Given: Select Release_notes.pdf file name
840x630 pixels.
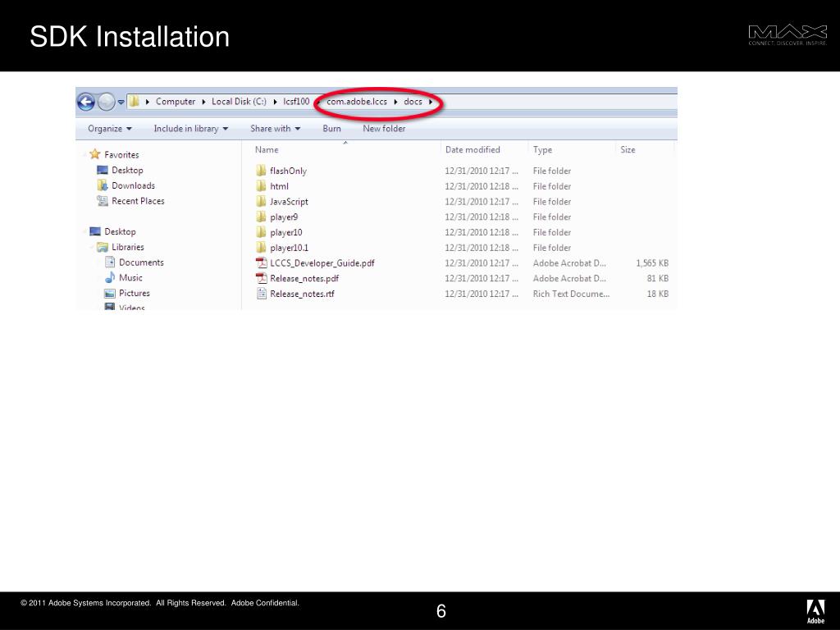Looking at the screenshot, I should 304,279.
